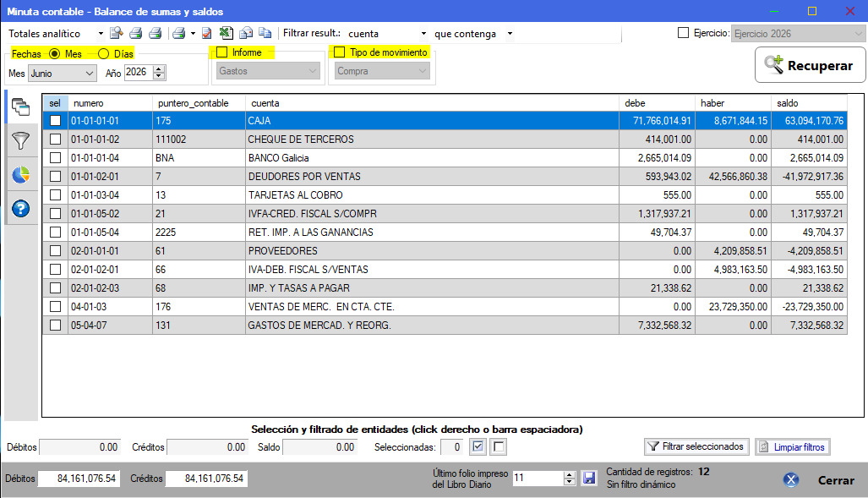Check the sel box for DEUDORES POR VENTAS
The image size is (868, 498).
tap(55, 176)
